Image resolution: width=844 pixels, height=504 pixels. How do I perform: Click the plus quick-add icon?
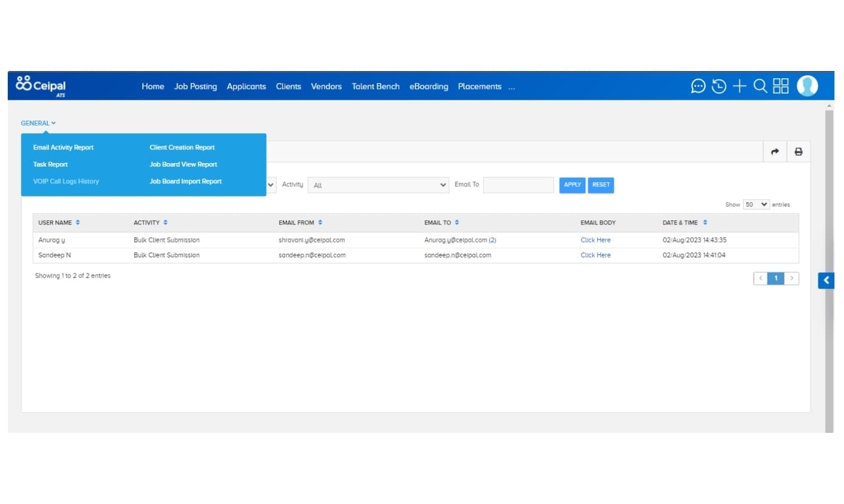pyautogui.click(x=739, y=86)
